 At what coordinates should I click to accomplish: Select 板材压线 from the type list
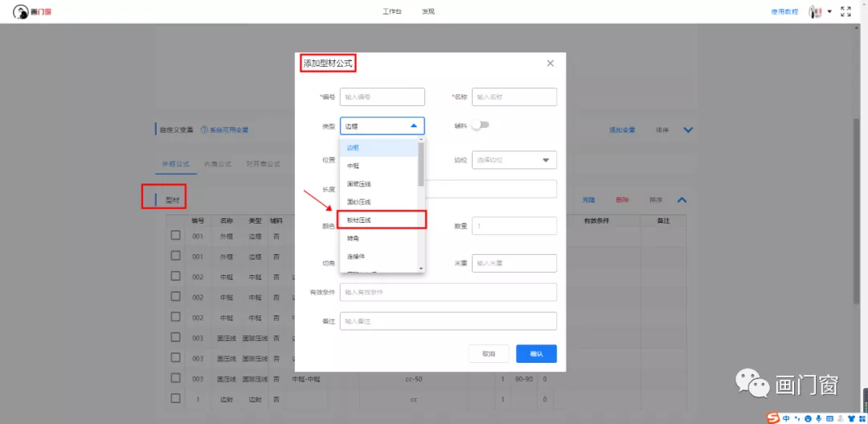click(381, 220)
